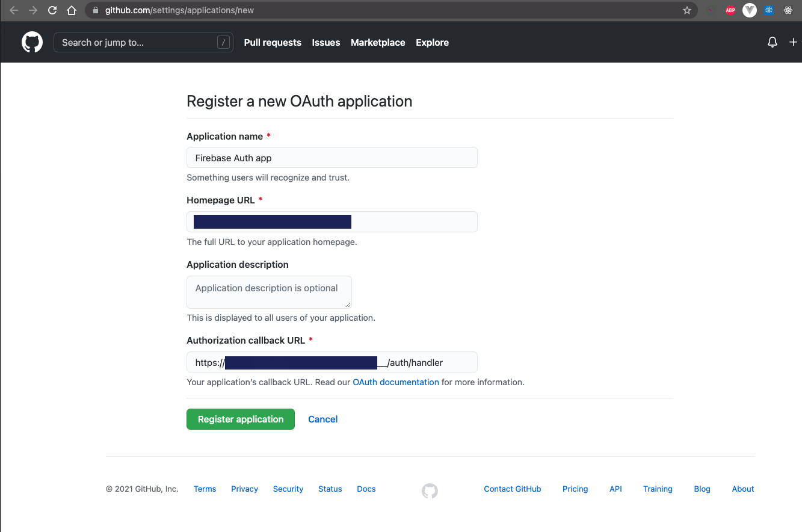
Task: Click the Cancel link
Action: coord(322,419)
